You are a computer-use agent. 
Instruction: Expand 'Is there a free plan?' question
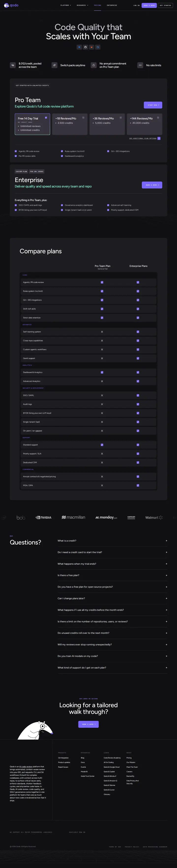pos(112,575)
